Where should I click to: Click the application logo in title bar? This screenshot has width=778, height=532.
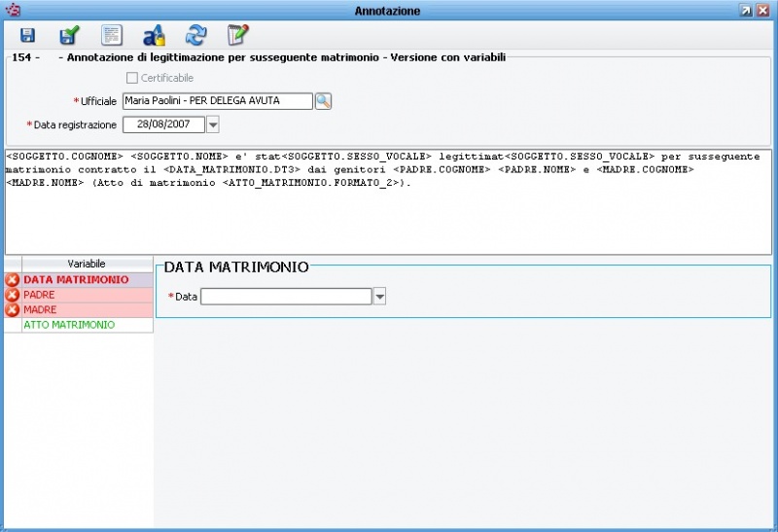tap(12, 10)
